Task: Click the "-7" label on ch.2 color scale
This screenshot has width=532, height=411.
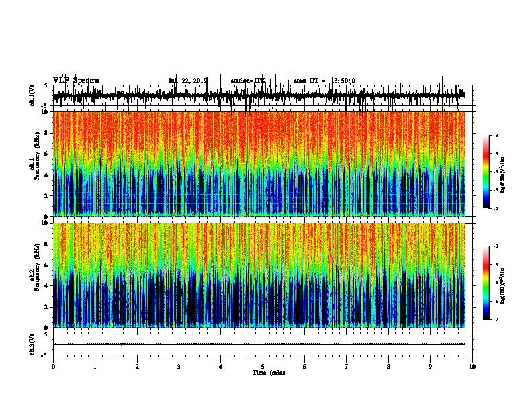Action: click(495, 319)
